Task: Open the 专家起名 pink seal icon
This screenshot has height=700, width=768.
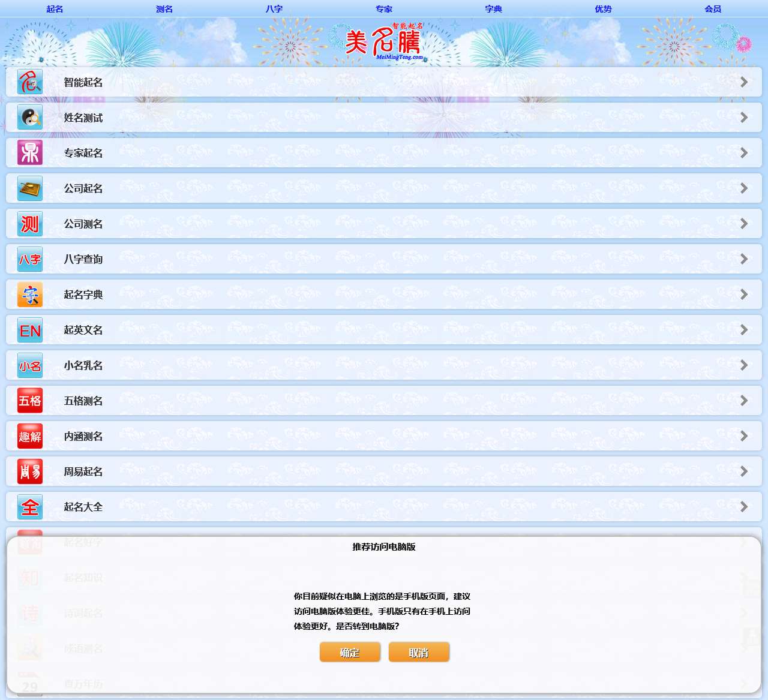Action: 30,153
